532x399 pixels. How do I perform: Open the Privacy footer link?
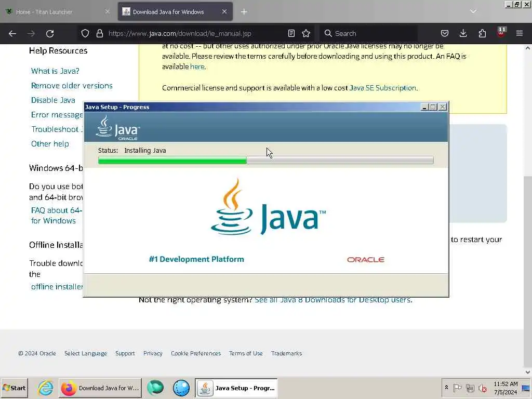pos(153,353)
